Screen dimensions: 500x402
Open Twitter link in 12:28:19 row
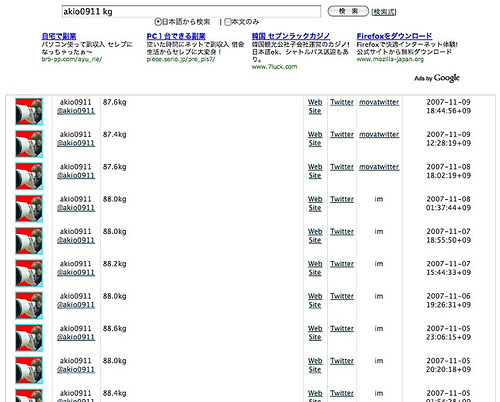342,135
